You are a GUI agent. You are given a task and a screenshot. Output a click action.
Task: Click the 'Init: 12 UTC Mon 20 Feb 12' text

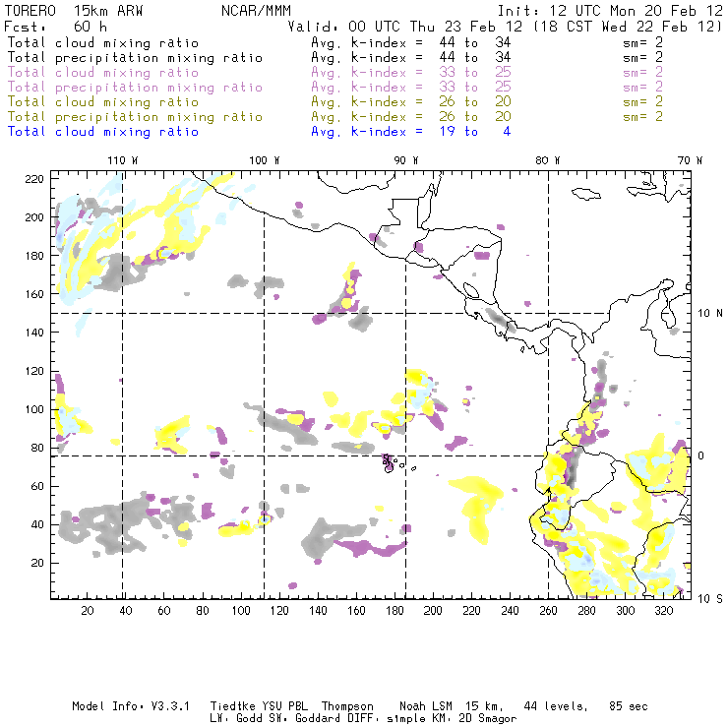pyautogui.click(x=610, y=11)
